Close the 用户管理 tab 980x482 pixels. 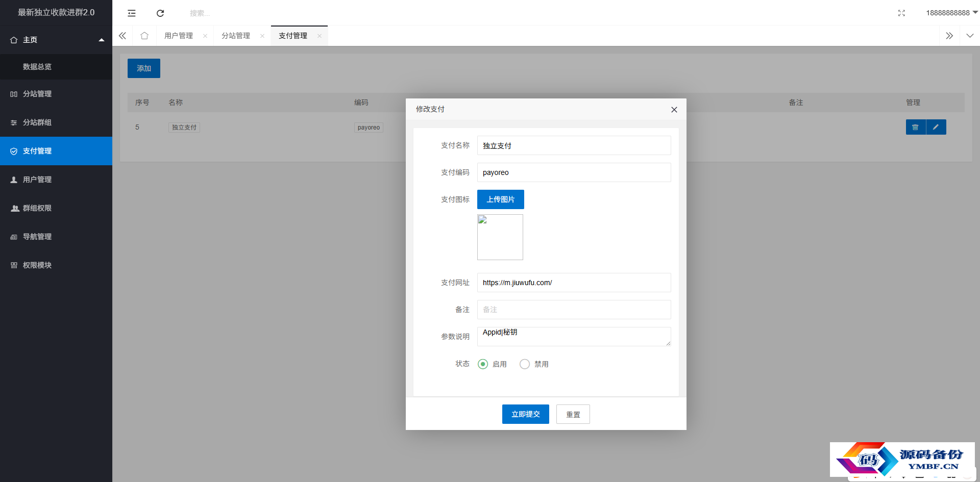(205, 36)
